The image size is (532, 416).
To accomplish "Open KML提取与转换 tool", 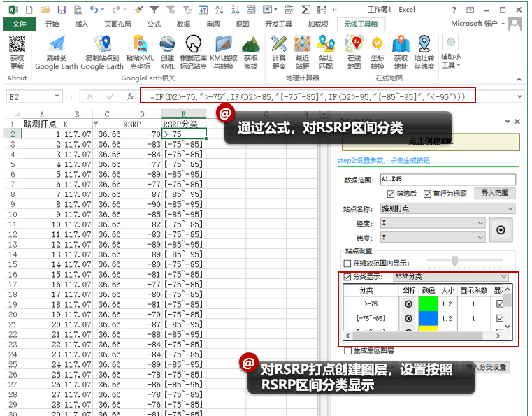I will 223,52.
